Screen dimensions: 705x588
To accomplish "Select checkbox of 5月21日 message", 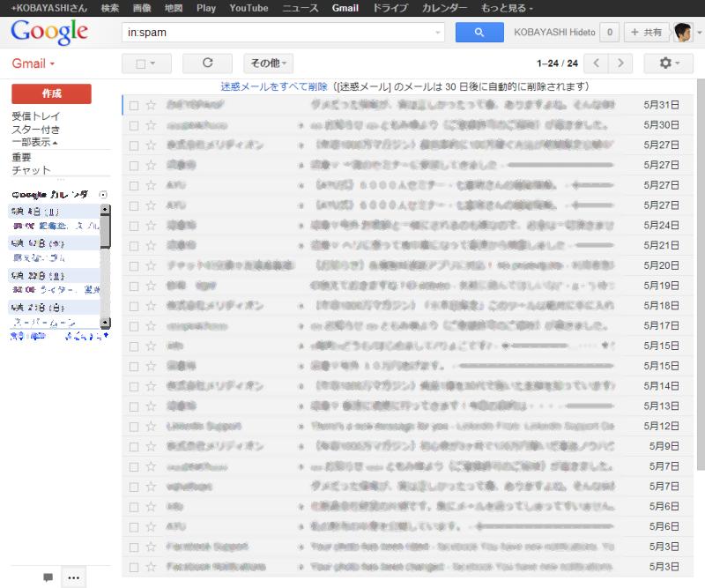I will [134, 246].
